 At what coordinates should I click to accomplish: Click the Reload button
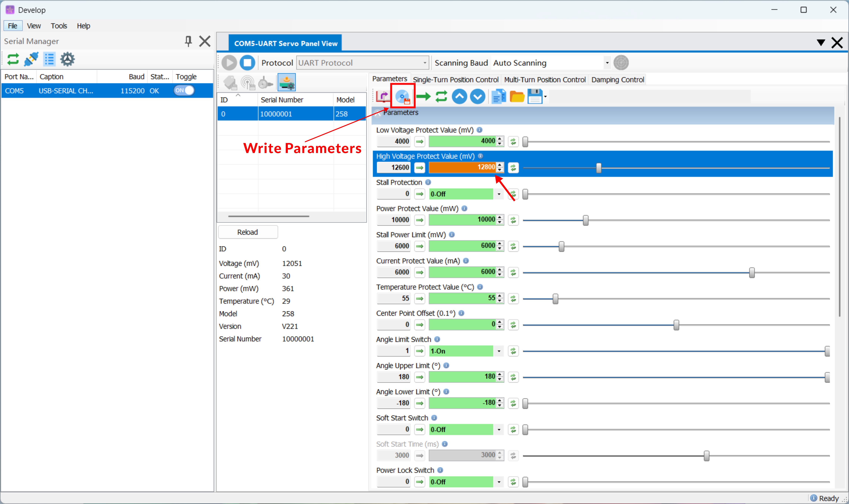pos(248,232)
